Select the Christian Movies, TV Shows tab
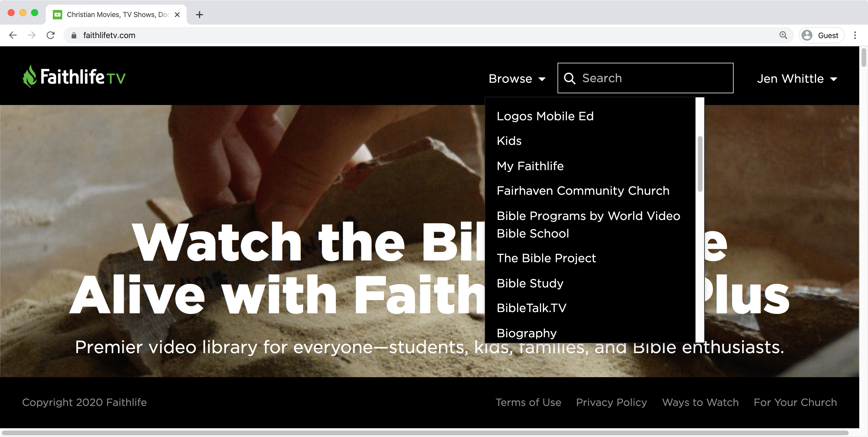Screen dimensions: 868x437 [116, 14]
